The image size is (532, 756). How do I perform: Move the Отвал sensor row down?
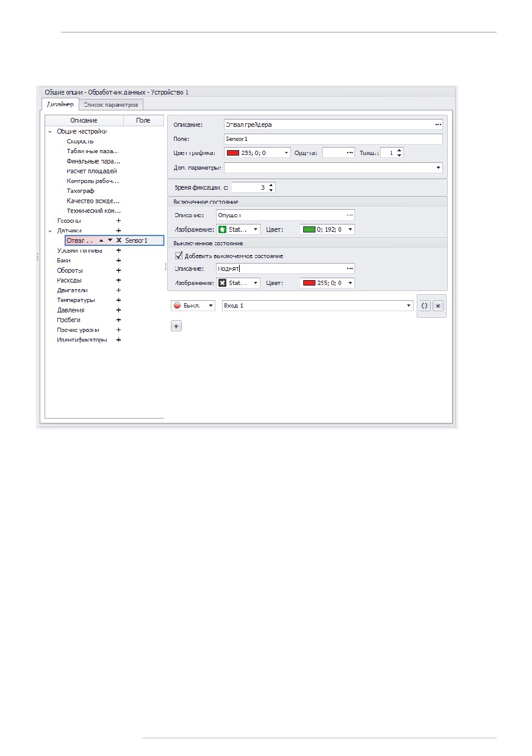pyautogui.click(x=110, y=240)
